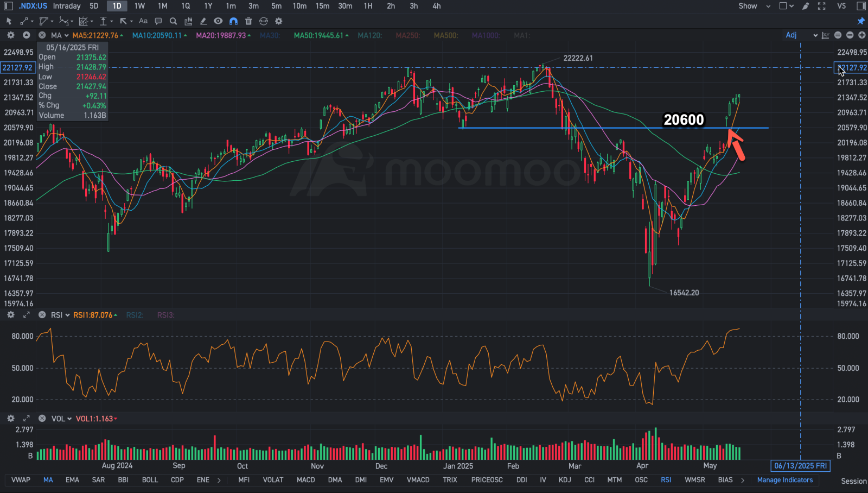Toggle the right sidebar panel
868x493 pixels.
pos(861,6)
